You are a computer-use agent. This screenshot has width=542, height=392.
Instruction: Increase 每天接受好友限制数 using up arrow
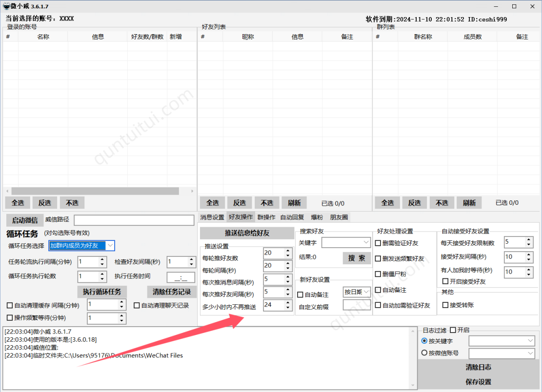click(529, 239)
